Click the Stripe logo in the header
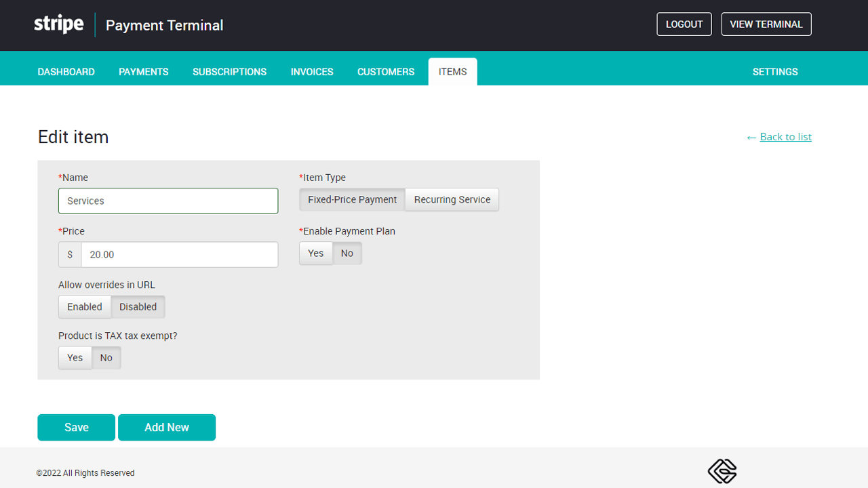868x488 pixels. (x=58, y=24)
